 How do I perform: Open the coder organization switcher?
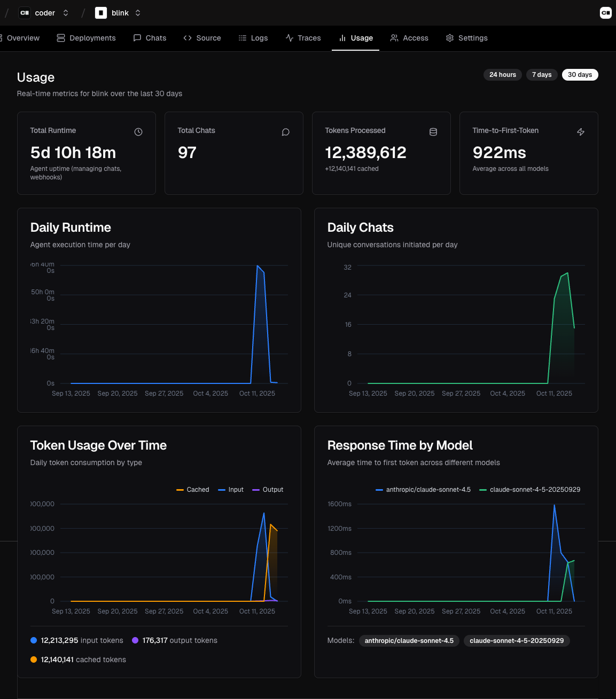[65, 12]
